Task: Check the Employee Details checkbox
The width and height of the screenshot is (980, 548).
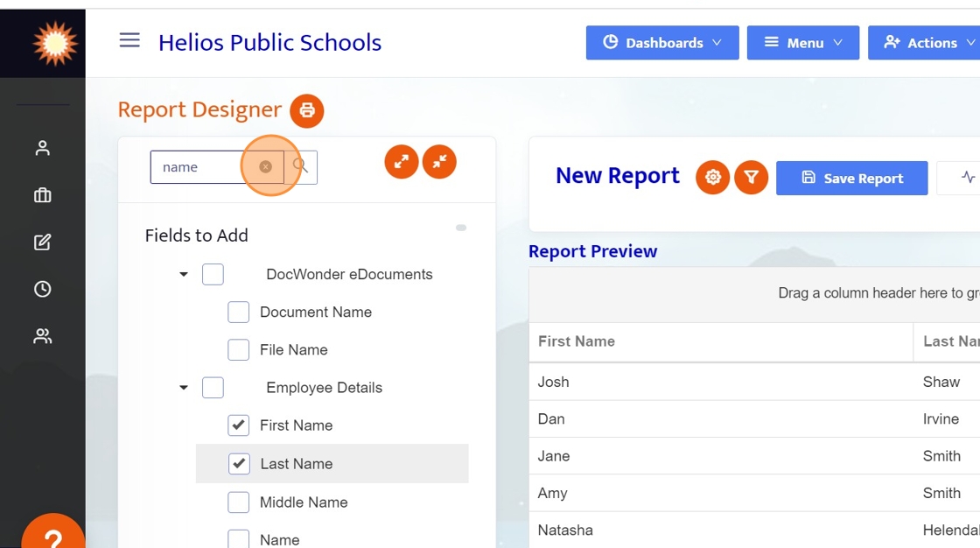Action: point(213,388)
